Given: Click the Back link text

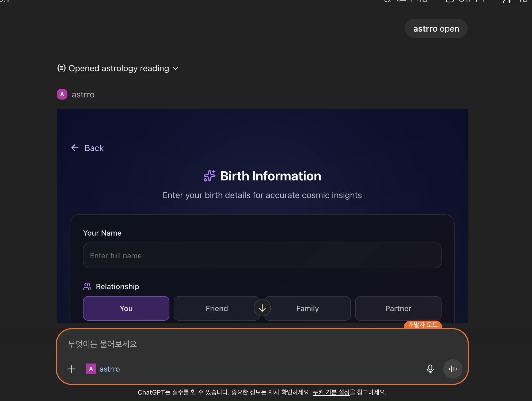Looking at the screenshot, I should (94, 148).
